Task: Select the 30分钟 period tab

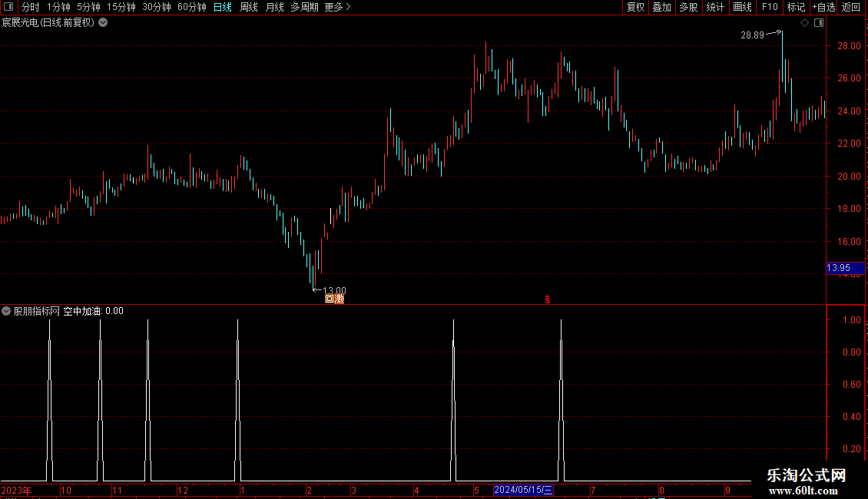Action: click(157, 7)
